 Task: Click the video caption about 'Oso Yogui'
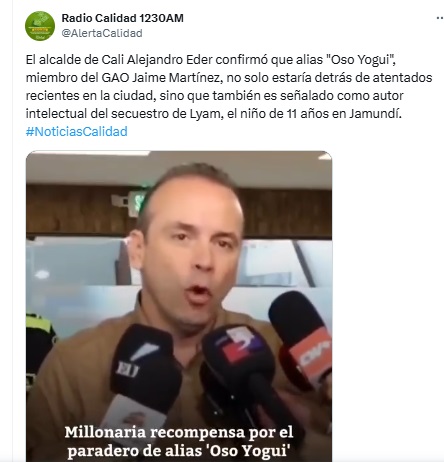(x=179, y=441)
